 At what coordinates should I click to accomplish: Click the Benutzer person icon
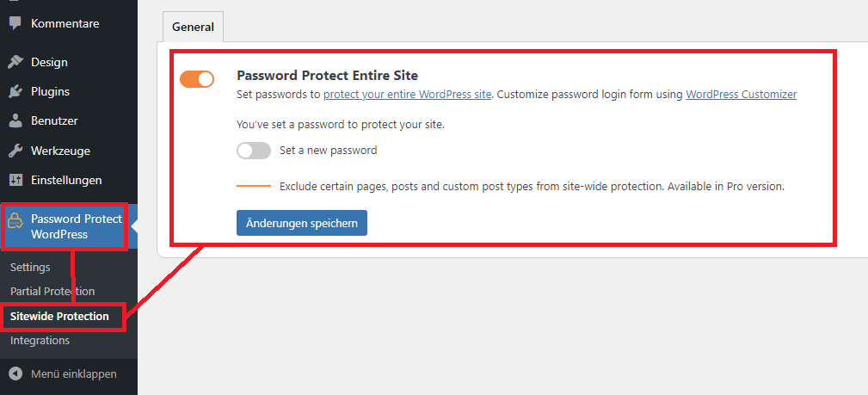(15, 121)
